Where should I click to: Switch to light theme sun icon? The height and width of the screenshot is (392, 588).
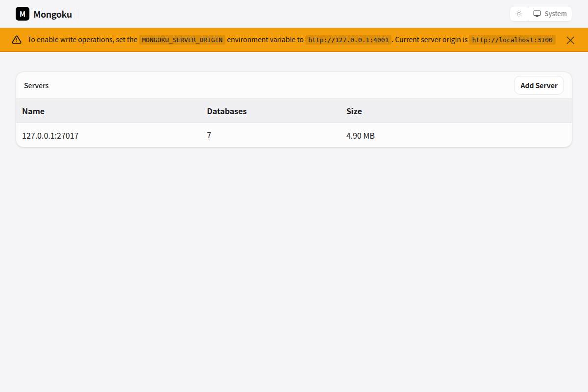[519, 14]
